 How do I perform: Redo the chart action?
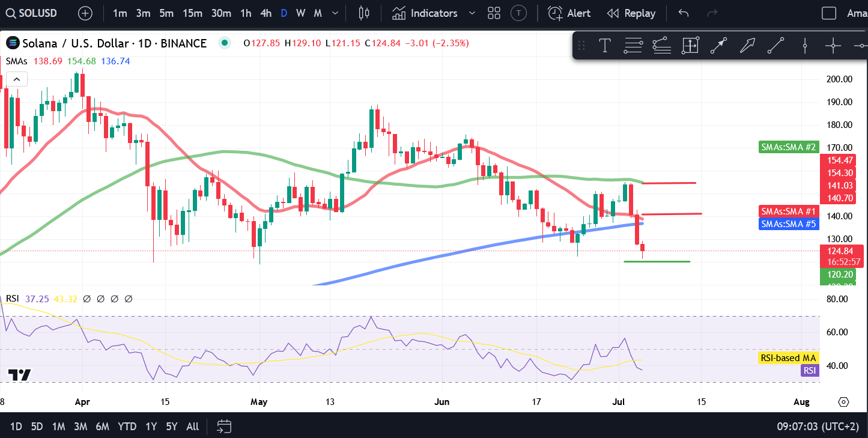pyautogui.click(x=712, y=13)
